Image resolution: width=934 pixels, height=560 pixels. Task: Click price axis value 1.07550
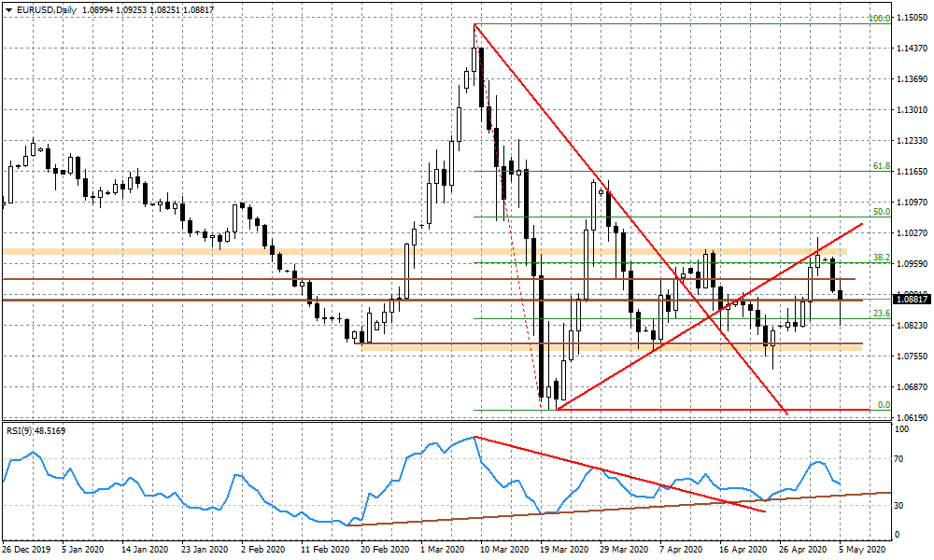912,356
